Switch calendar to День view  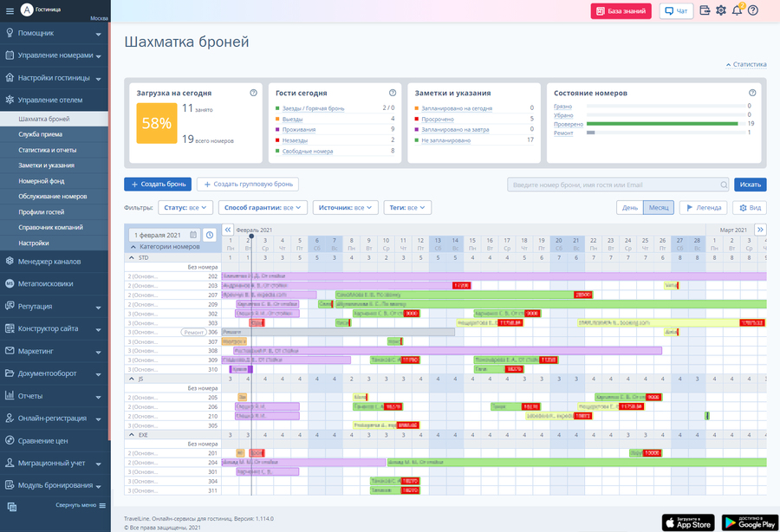point(629,208)
